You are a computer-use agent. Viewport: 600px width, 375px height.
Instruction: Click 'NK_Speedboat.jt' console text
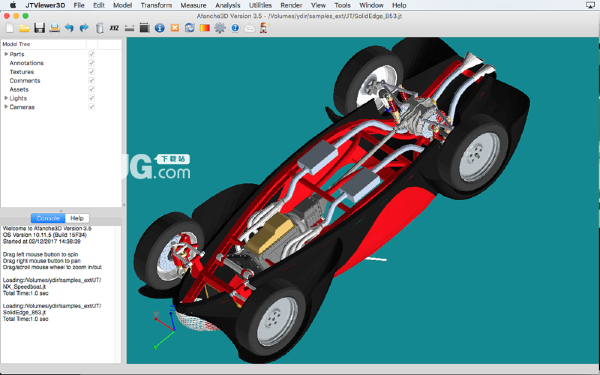[x=24, y=286]
